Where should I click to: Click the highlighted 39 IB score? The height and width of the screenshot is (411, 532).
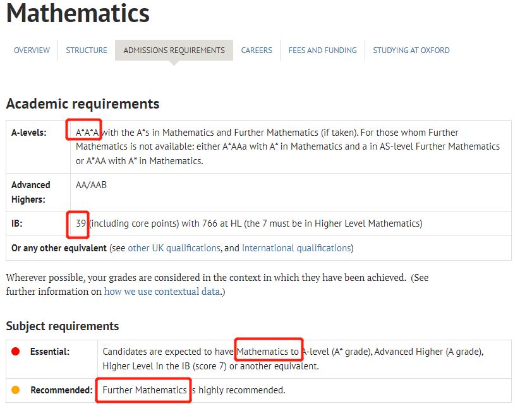(81, 223)
